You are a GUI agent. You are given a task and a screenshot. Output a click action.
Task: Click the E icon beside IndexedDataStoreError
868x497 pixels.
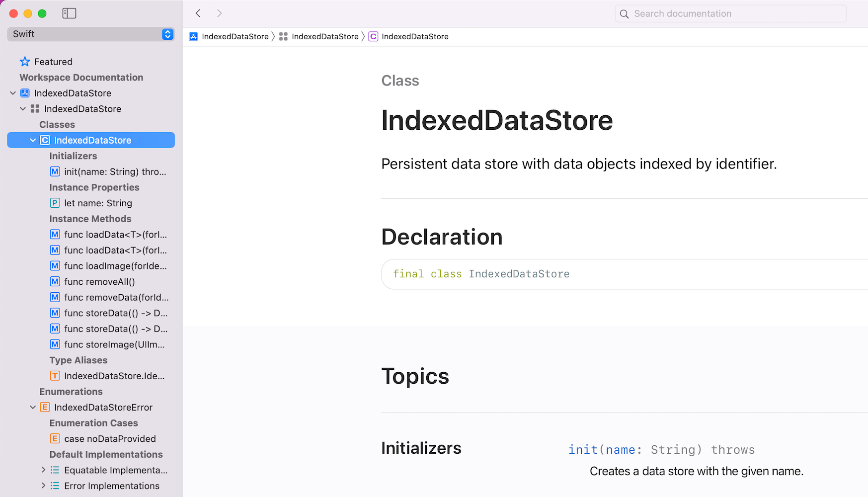point(45,407)
